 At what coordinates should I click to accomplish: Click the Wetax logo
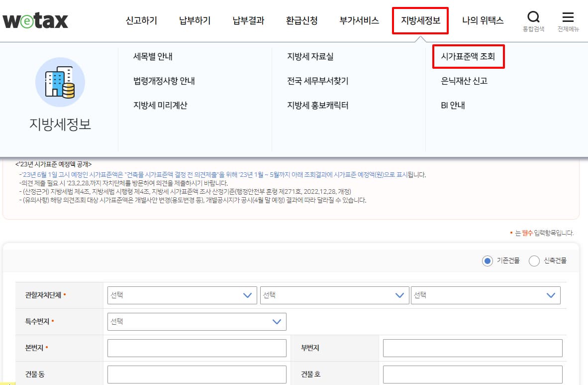[x=35, y=20]
